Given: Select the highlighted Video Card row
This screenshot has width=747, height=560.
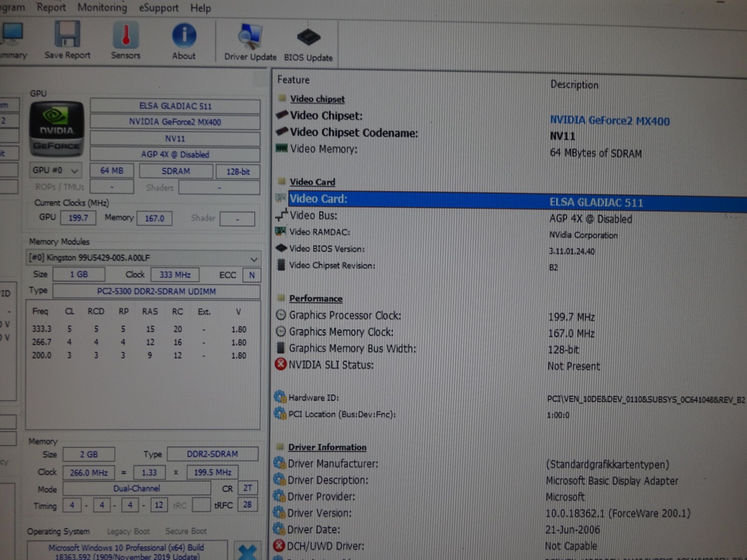Looking at the screenshot, I should point(517,201).
